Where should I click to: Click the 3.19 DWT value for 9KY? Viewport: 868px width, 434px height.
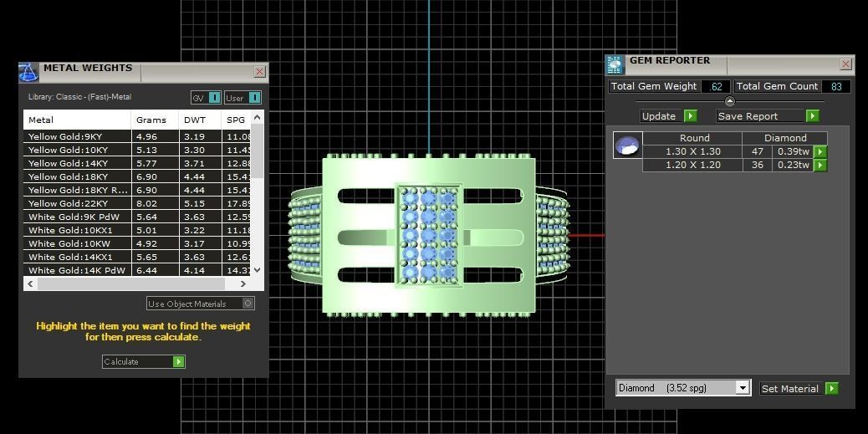194,136
